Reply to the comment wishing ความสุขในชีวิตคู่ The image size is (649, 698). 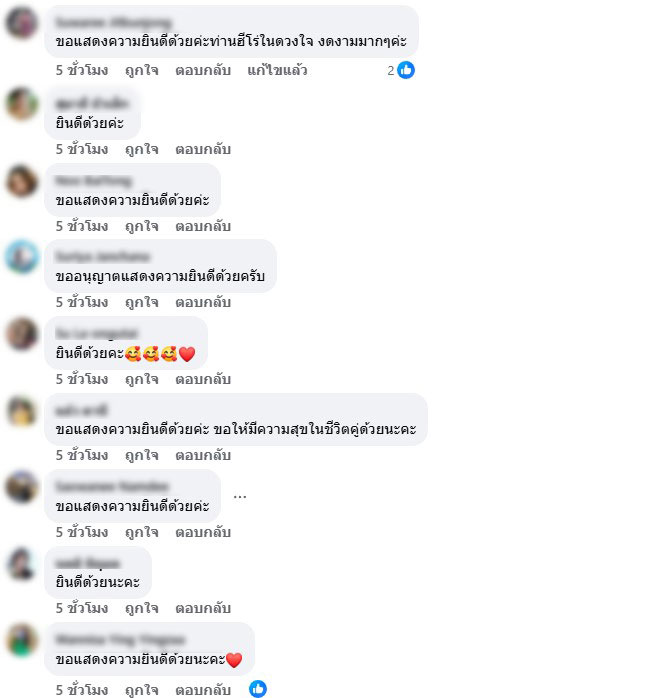point(203,455)
